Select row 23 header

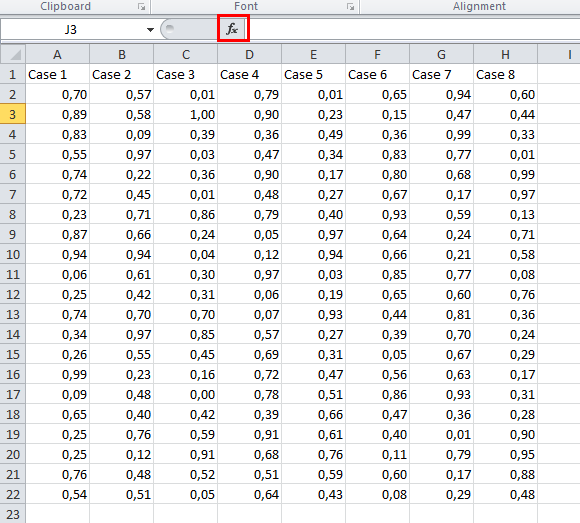13,514
